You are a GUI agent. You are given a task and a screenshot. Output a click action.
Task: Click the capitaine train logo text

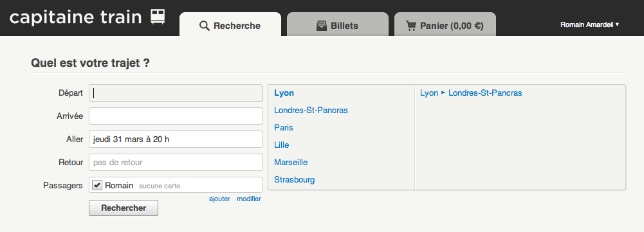(75, 17)
